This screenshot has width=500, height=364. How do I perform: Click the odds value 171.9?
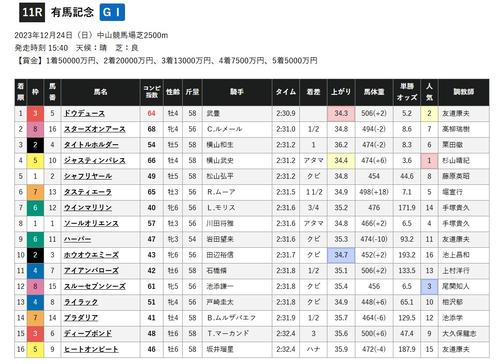pos(407,208)
